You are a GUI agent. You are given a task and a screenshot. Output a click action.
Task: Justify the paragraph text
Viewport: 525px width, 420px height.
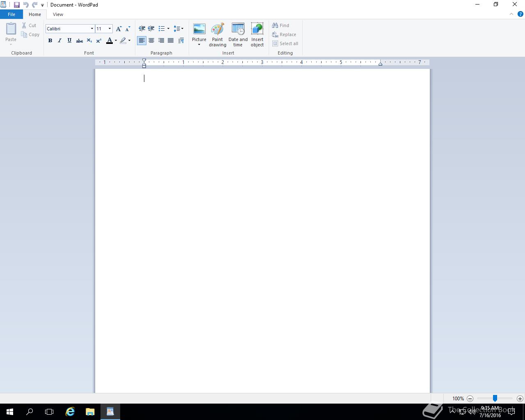click(171, 41)
